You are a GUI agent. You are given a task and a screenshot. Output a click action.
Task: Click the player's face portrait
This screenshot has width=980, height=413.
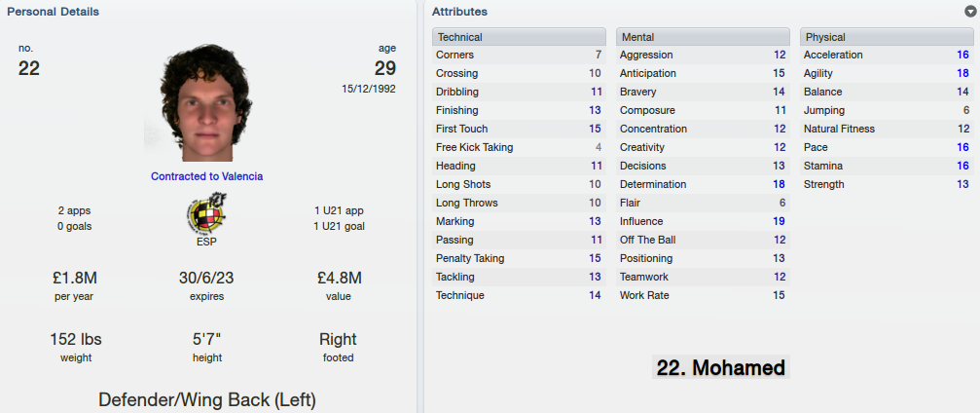pyautogui.click(x=205, y=102)
